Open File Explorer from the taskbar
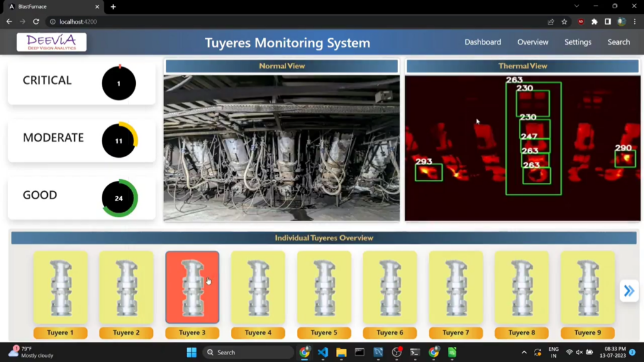Image resolution: width=644 pixels, height=362 pixels. tap(341, 353)
